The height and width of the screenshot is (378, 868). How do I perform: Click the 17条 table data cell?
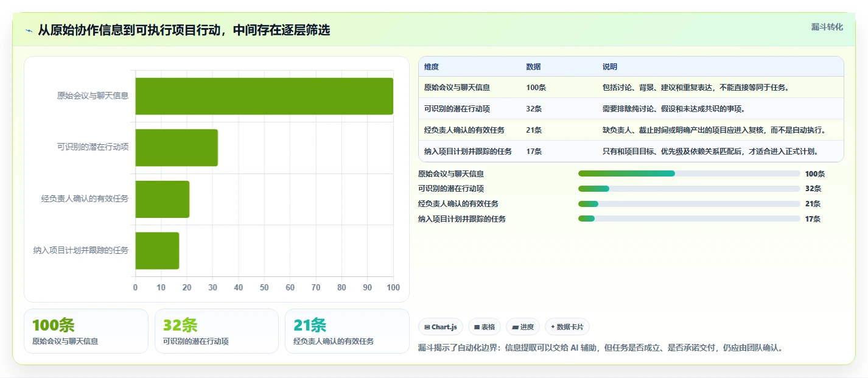(534, 152)
